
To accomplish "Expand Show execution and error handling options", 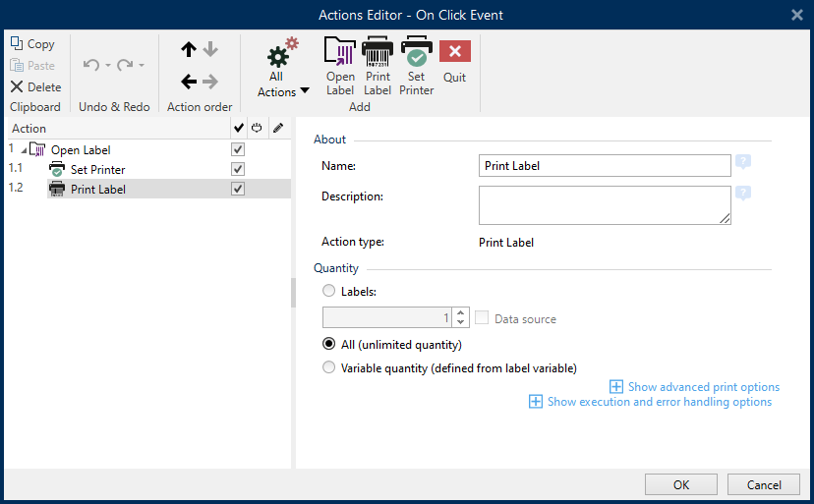I will point(650,402).
